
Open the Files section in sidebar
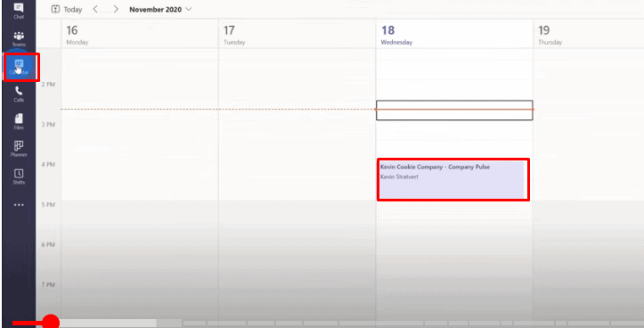coord(19,122)
